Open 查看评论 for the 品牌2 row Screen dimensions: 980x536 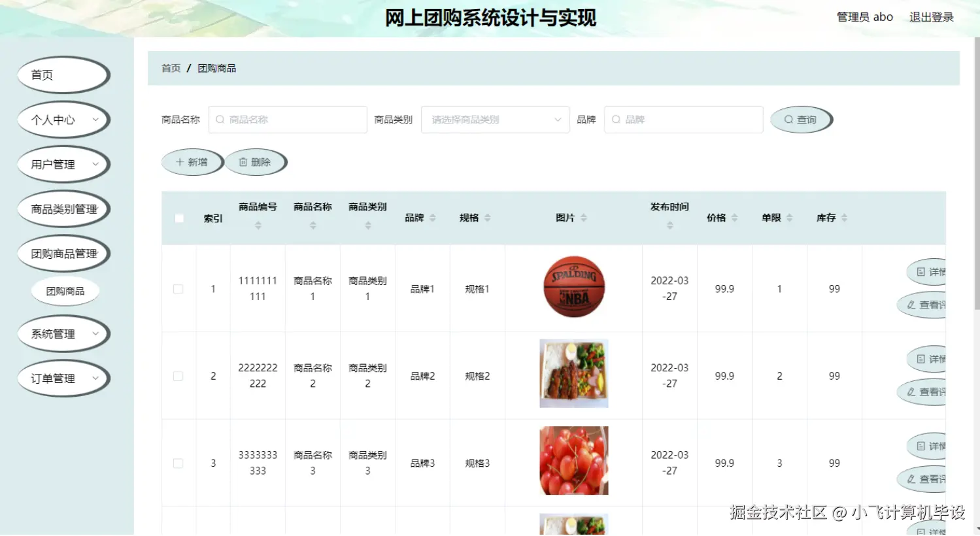click(922, 392)
